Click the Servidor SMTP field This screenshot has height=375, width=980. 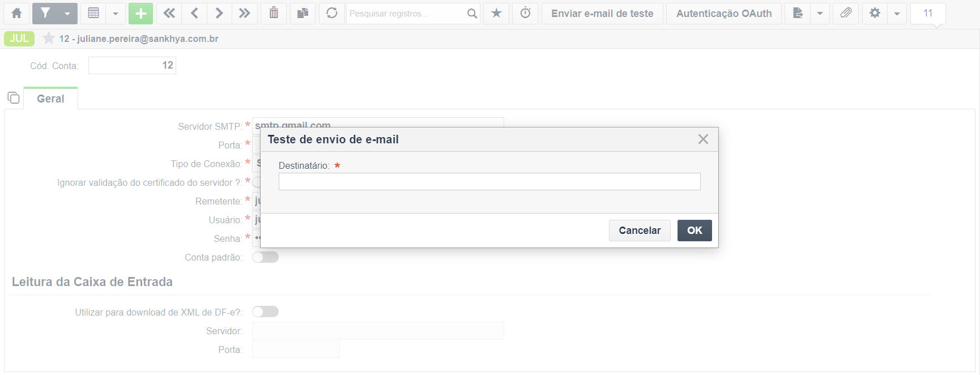point(378,123)
